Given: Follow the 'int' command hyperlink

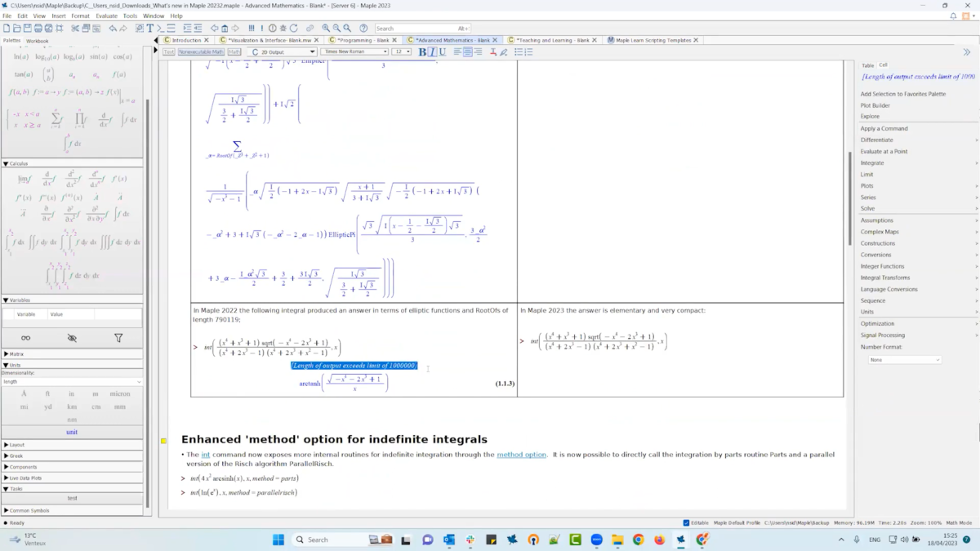Looking at the screenshot, I should pyautogui.click(x=206, y=455).
